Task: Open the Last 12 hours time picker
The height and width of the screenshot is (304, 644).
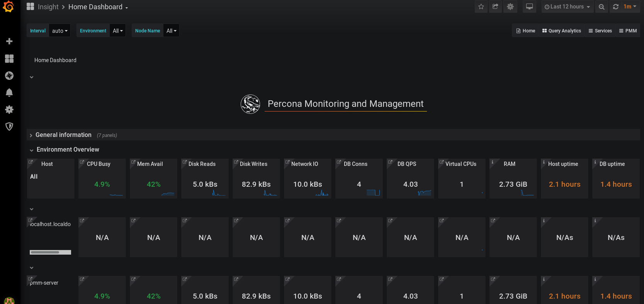Action: tap(567, 7)
